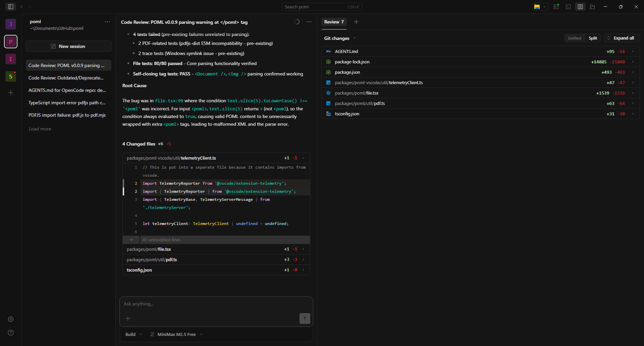Expand AGENTS.md in Git changes
The width and height of the screenshot is (644, 346).
tap(481, 51)
